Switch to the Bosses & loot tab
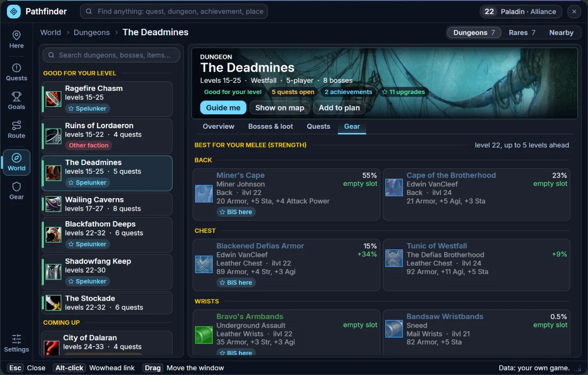The width and height of the screenshot is (588, 375). pos(270,127)
